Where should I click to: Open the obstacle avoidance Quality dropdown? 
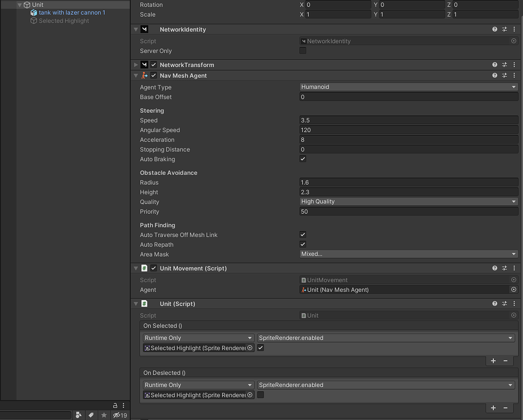tap(408, 201)
